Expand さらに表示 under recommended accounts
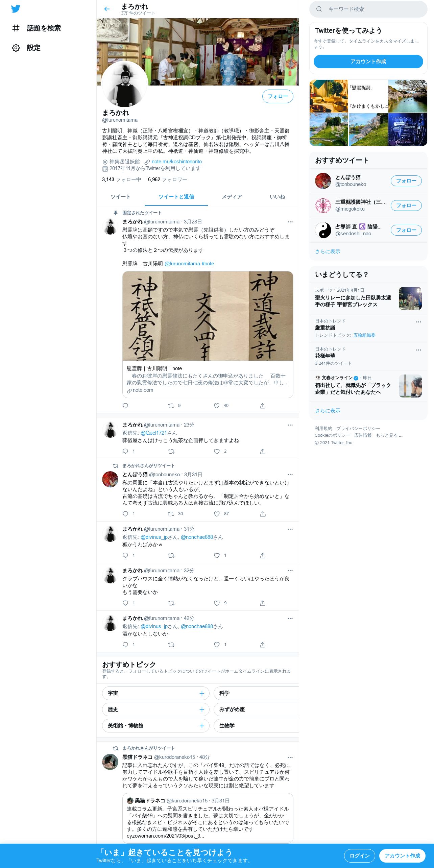The height and width of the screenshot is (868, 434). tap(328, 251)
